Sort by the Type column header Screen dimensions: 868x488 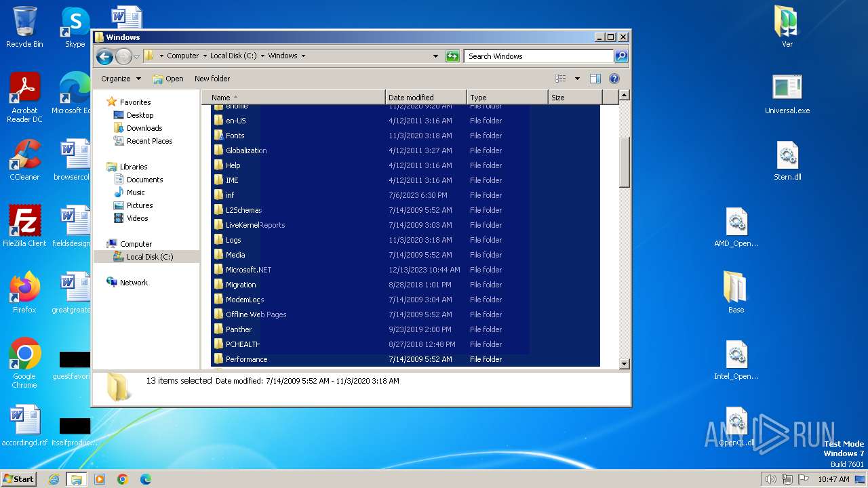click(507, 98)
